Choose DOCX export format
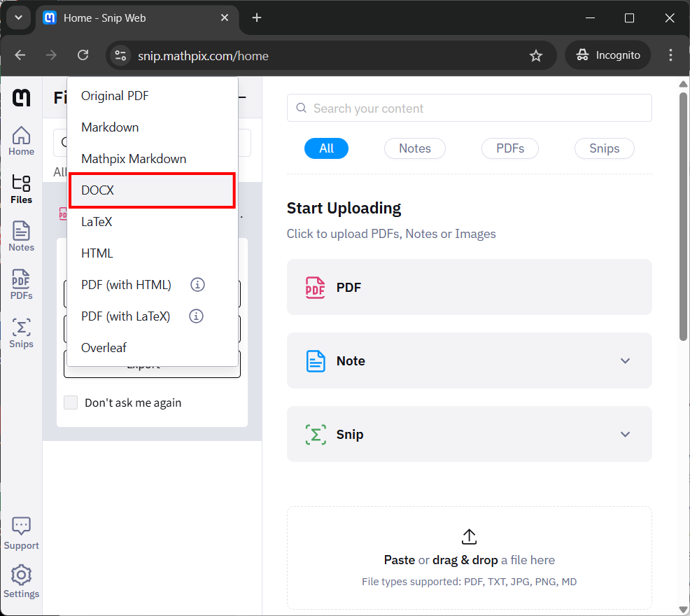 click(x=153, y=190)
